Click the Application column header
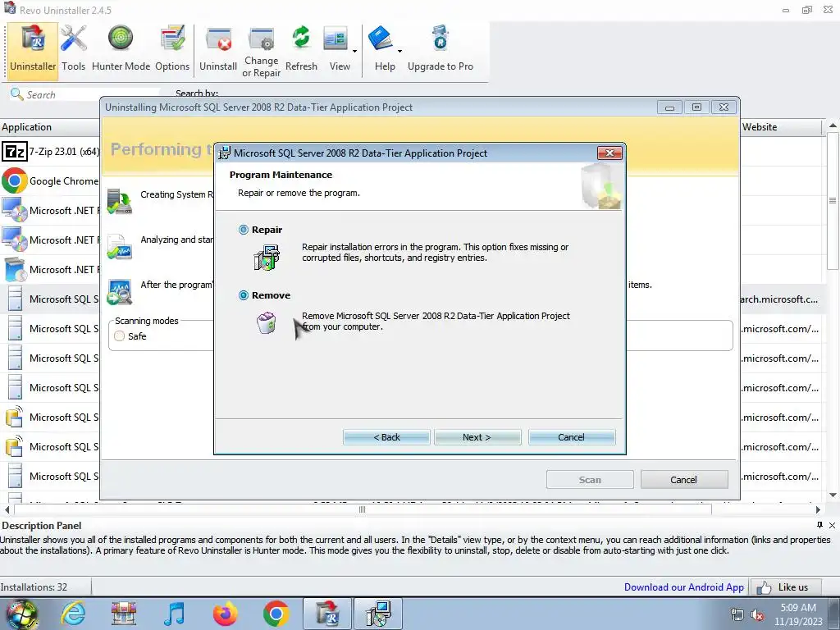Screen dimensions: 840x630 (x=50, y=127)
